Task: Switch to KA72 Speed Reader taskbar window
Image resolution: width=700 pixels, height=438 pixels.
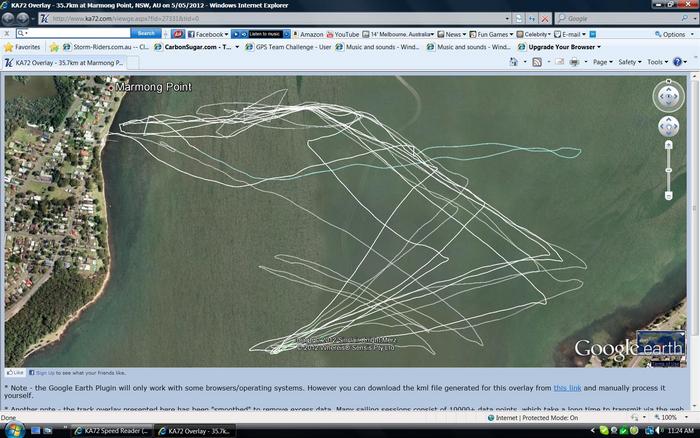Action: [111, 431]
